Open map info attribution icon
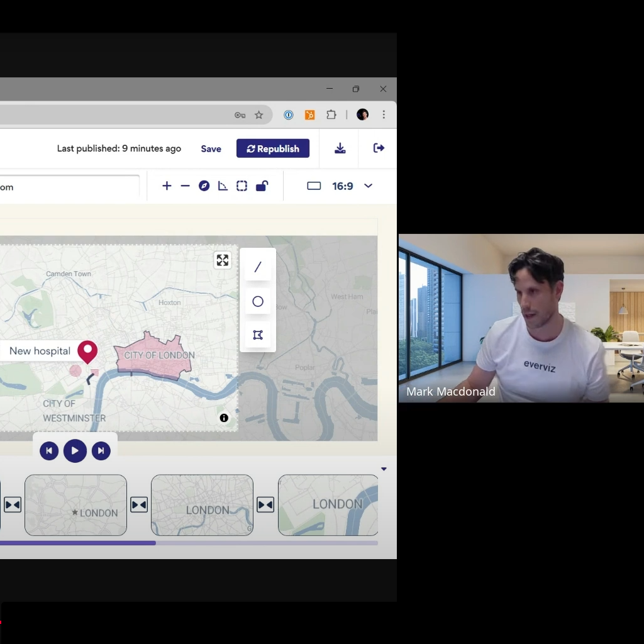644x644 pixels. coord(224,418)
